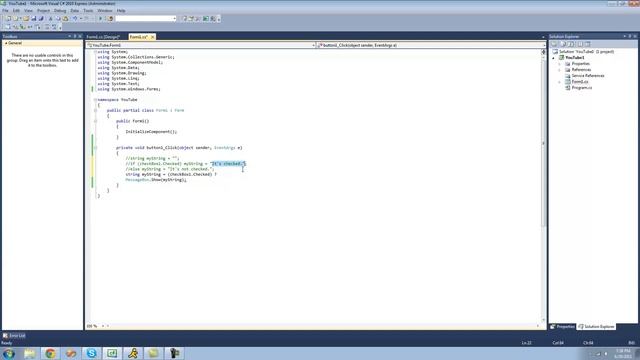Screen dimensions: 640x360
Task: Open Skype from the taskbar
Action: point(91,353)
